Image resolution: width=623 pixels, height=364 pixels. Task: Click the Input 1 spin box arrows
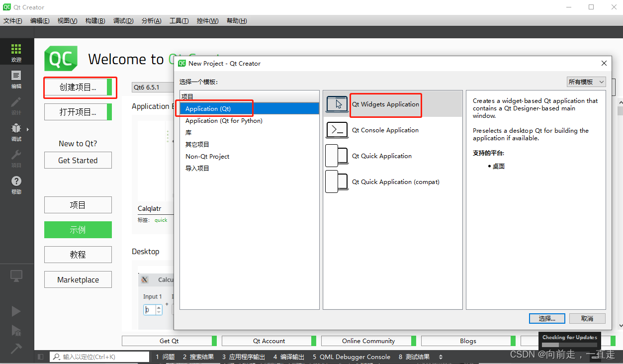click(x=159, y=309)
